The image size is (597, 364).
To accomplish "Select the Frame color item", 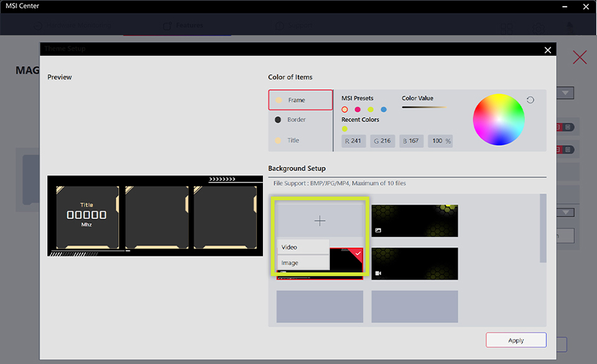I will [300, 100].
